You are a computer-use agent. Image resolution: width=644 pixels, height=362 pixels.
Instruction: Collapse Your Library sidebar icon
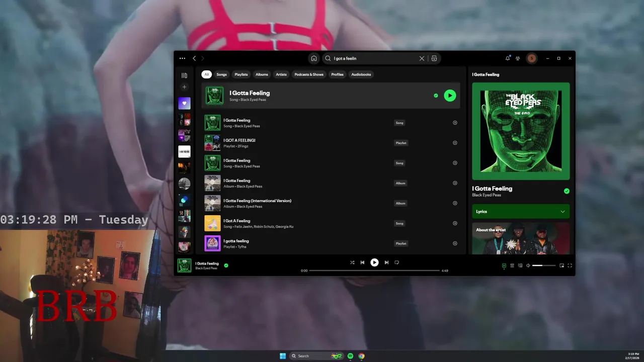point(184,75)
